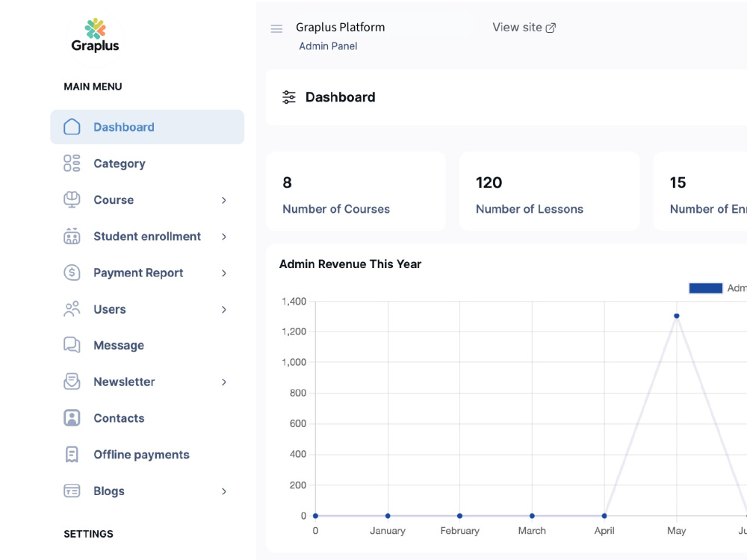Viewport: 747px width, 560px height.
Task: Expand the Users submenu arrow
Action: point(224,310)
